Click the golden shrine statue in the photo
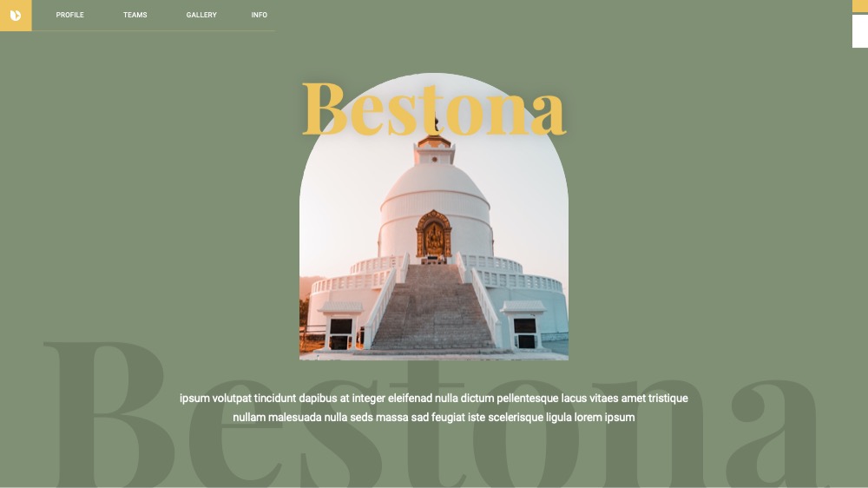The image size is (868, 488). coord(434,236)
